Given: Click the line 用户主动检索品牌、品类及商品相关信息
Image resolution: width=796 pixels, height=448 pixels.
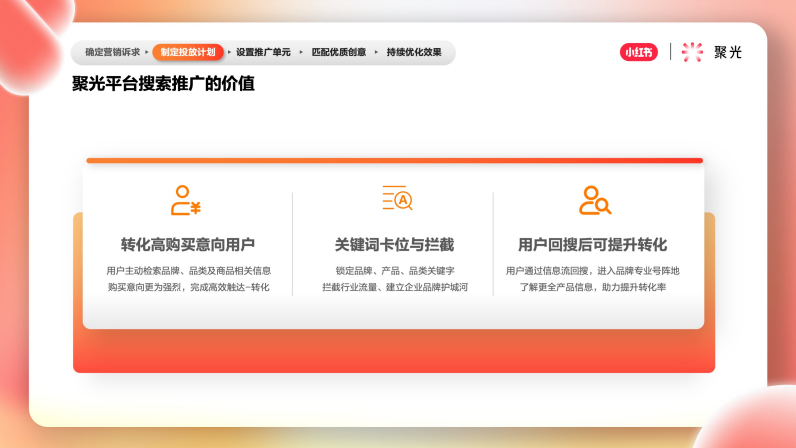Looking at the screenshot, I should coord(188,271).
